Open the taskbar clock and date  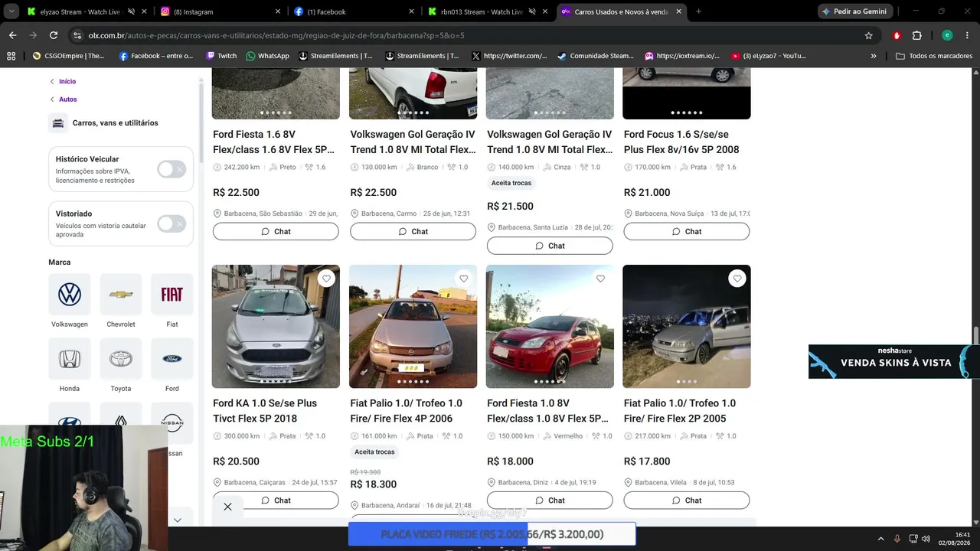(952, 539)
